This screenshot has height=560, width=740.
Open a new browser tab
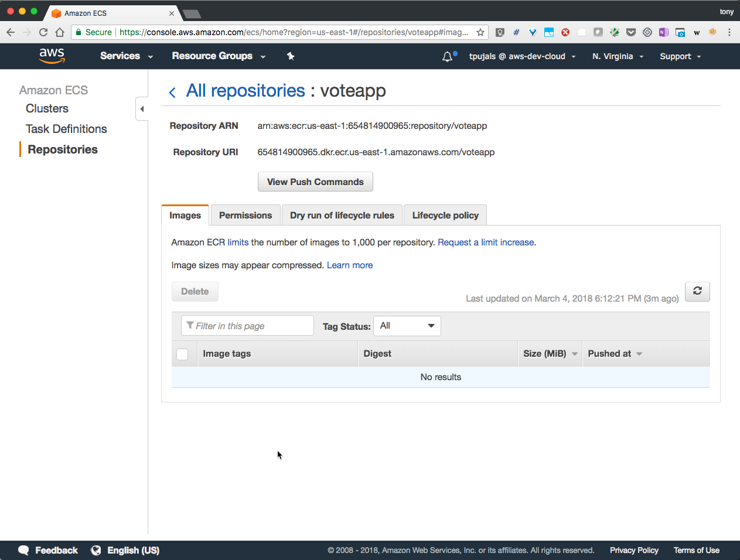(192, 13)
